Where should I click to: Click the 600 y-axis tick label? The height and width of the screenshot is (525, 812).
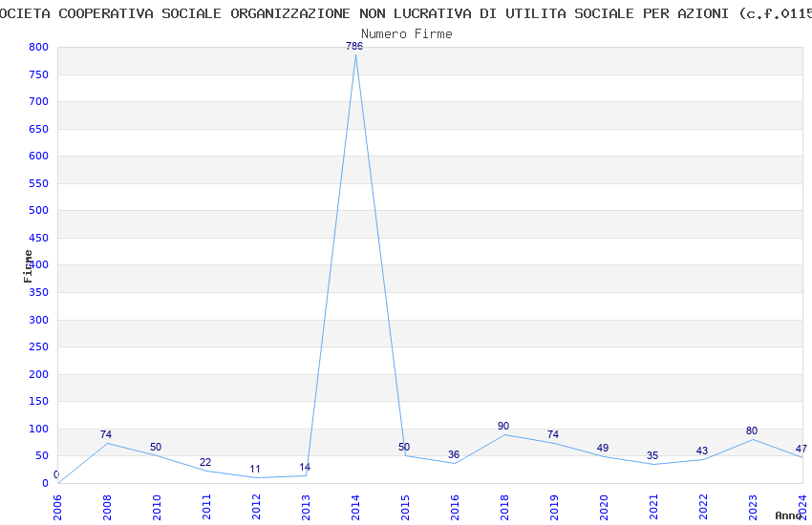[x=39, y=156]
